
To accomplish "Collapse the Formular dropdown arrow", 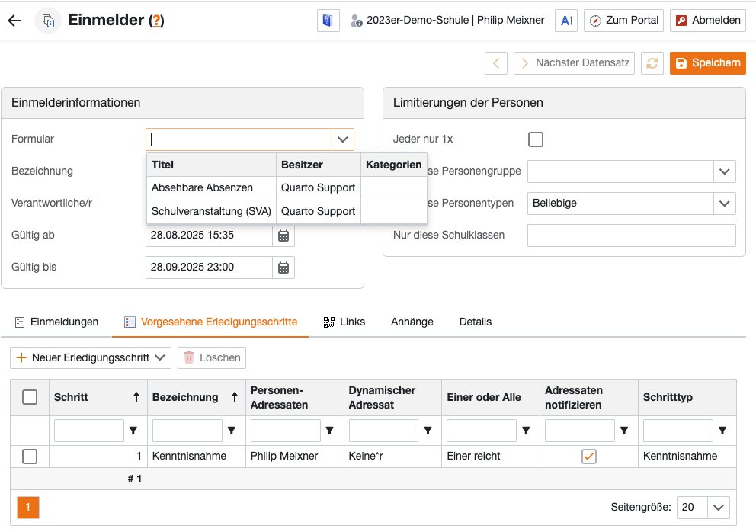I will point(343,139).
